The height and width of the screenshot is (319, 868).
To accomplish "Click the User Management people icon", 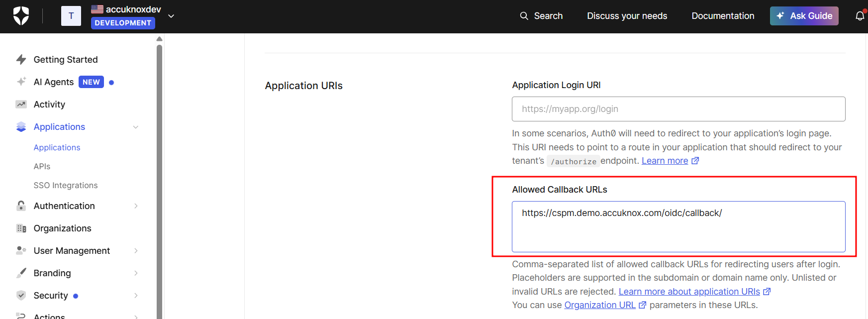I will pyautogui.click(x=21, y=250).
